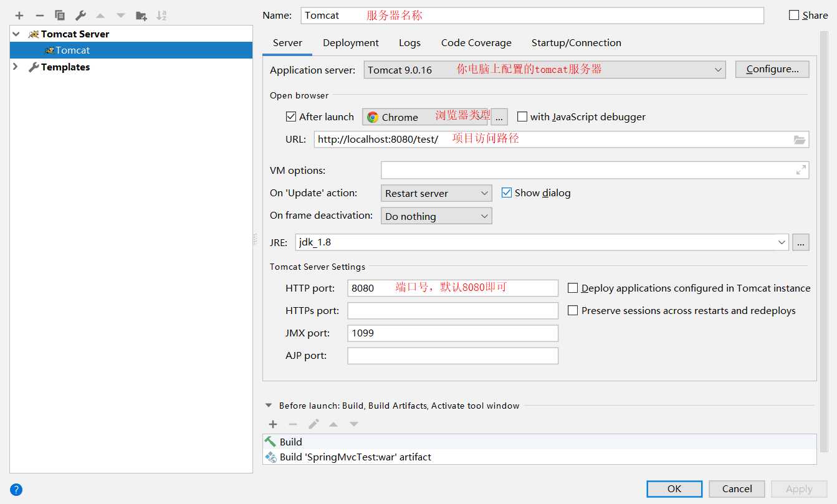Enable with JavaScript debugger
The height and width of the screenshot is (504, 837).
click(x=522, y=116)
